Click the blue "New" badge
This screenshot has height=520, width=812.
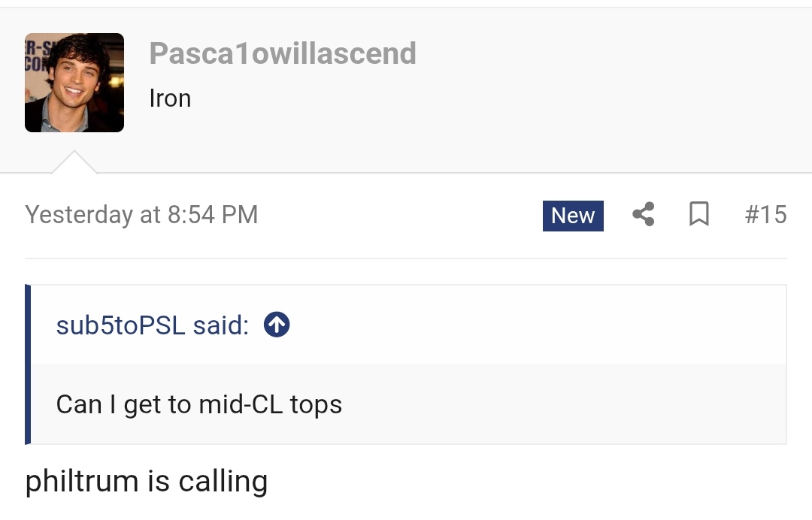tap(573, 216)
